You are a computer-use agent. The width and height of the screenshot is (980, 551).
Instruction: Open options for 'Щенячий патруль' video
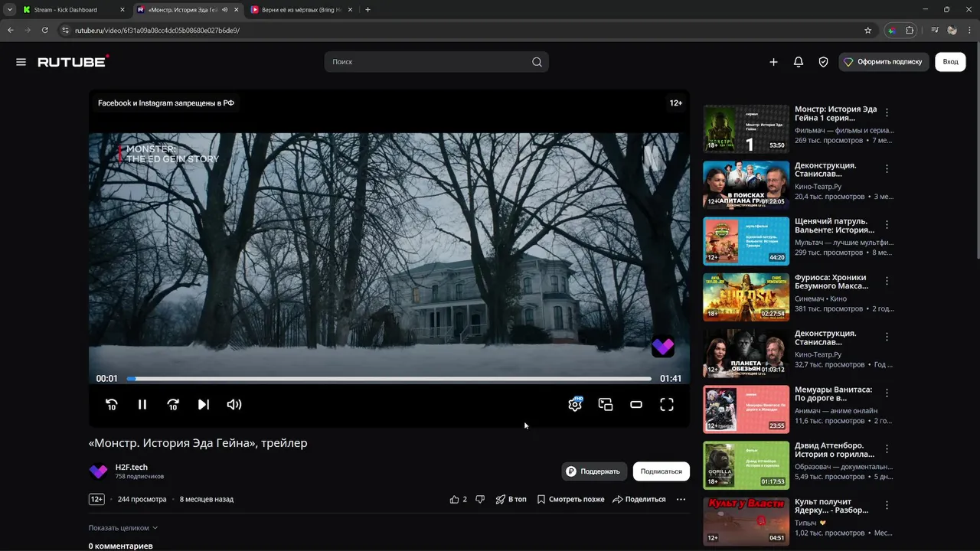tap(887, 225)
